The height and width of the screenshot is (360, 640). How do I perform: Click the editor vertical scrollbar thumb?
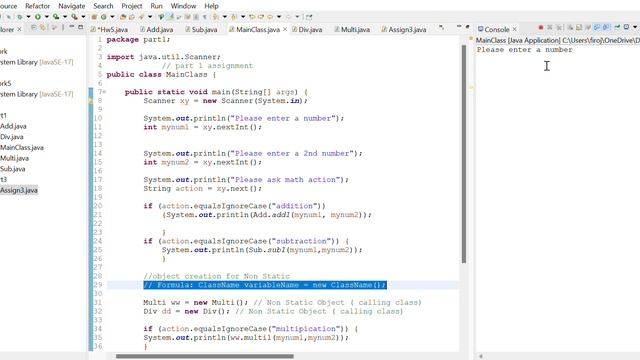click(464, 153)
